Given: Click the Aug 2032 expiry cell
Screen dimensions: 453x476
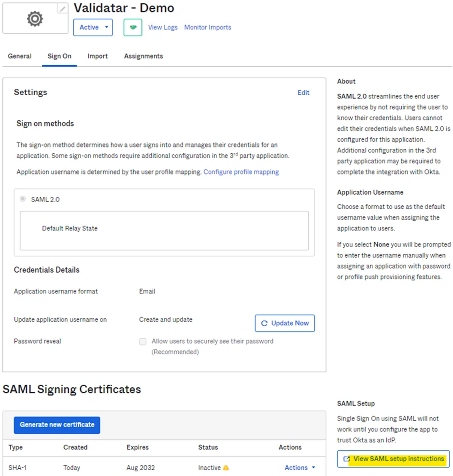Looking at the screenshot, I should (x=141, y=468).
